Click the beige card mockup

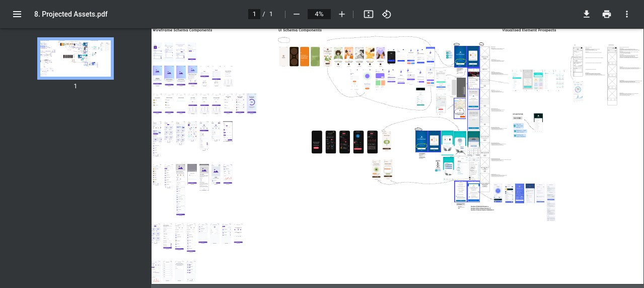(x=283, y=56)
